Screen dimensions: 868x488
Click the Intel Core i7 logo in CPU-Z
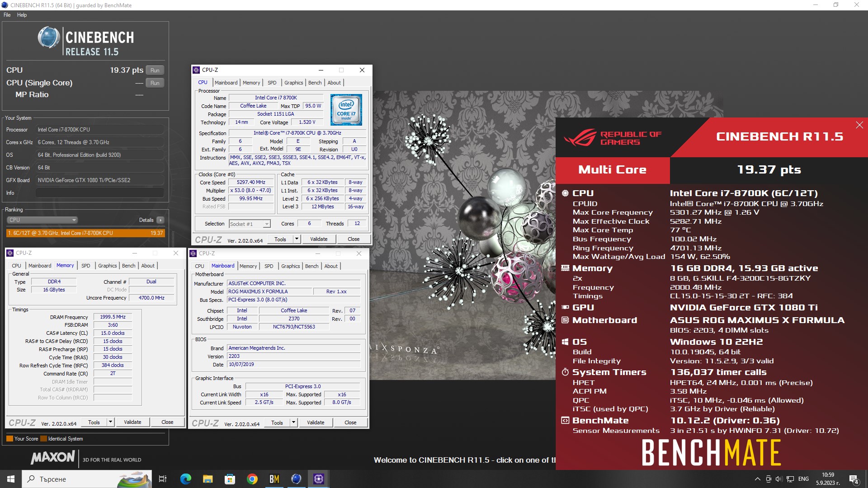tap(346, 110)
